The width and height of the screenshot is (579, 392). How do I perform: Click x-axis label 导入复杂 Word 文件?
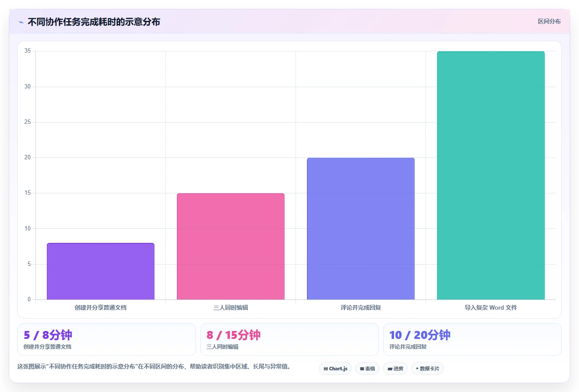pyautogui.click(x=491, y=307)
